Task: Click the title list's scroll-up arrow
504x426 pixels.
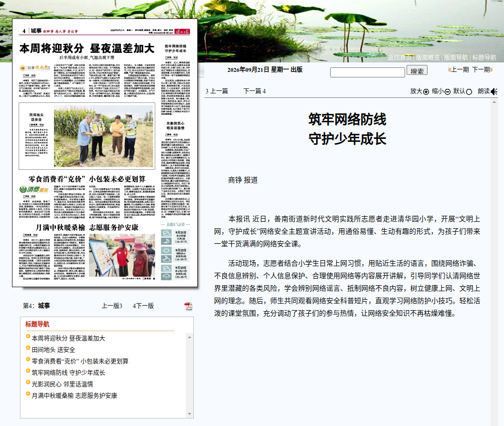Action: [x=190, y=337]
